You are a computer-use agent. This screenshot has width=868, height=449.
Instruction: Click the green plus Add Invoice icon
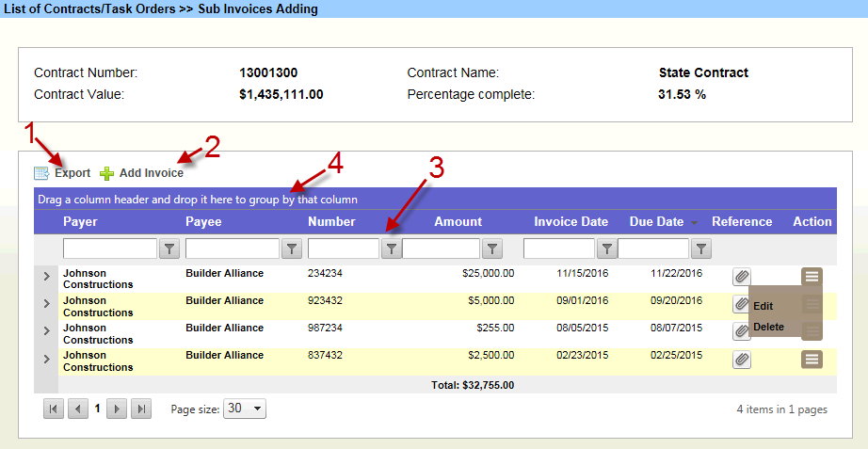[x=107, y=173]
